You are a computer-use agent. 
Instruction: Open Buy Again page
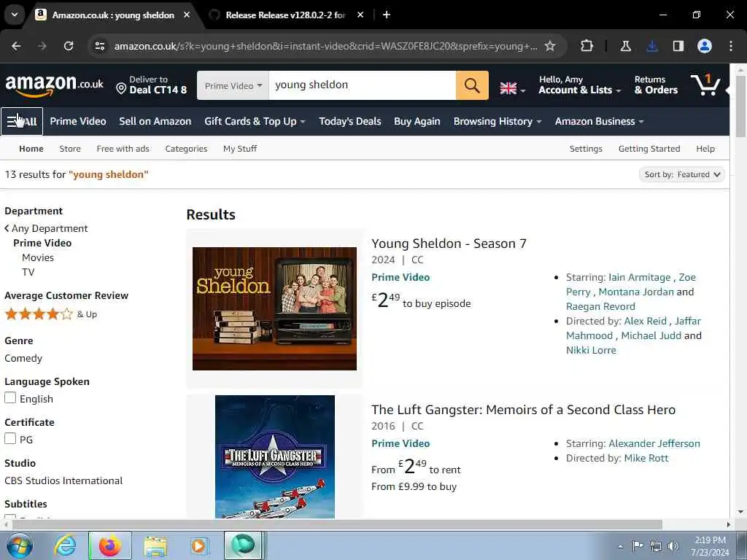[x=417, y=122]
